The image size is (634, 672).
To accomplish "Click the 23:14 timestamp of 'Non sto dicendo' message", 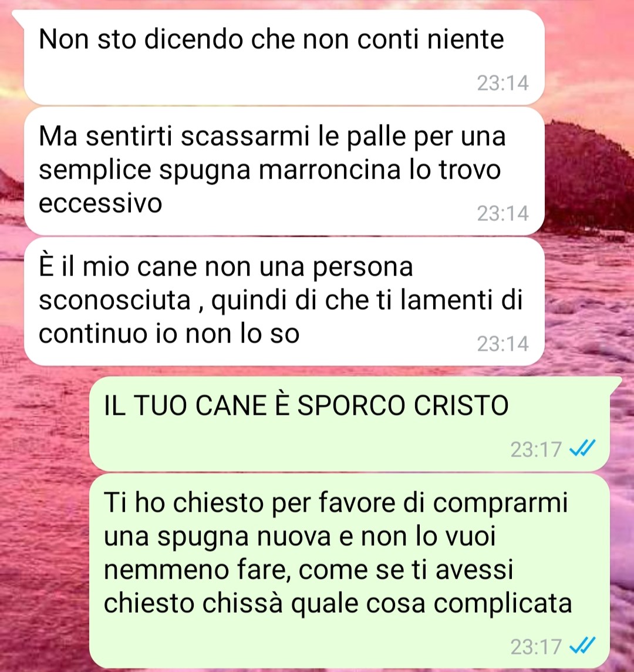I will point(503,83).
